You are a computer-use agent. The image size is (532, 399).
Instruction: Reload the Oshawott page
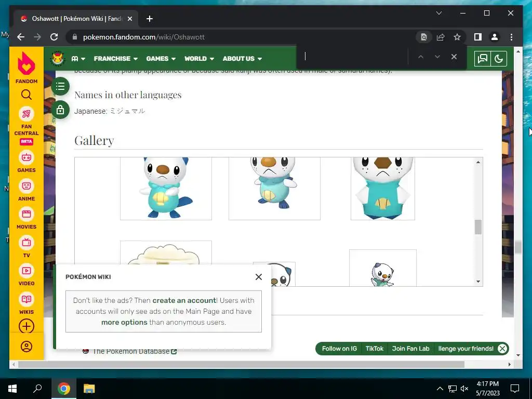(x=54, y=37)
